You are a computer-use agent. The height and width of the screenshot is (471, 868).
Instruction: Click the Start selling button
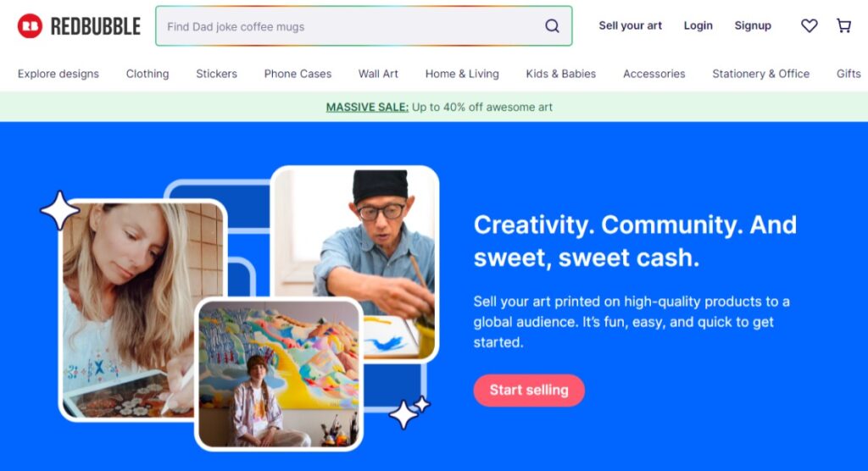tap(529, 391)
